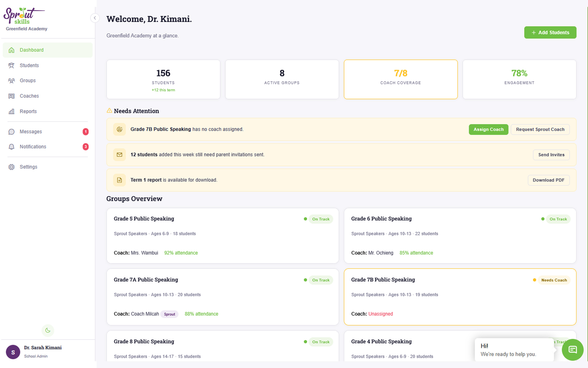Viewport: 588px width, 368px height.
Task: Click the Needs Attention warning triangle icon
Action: click(109, 110)
